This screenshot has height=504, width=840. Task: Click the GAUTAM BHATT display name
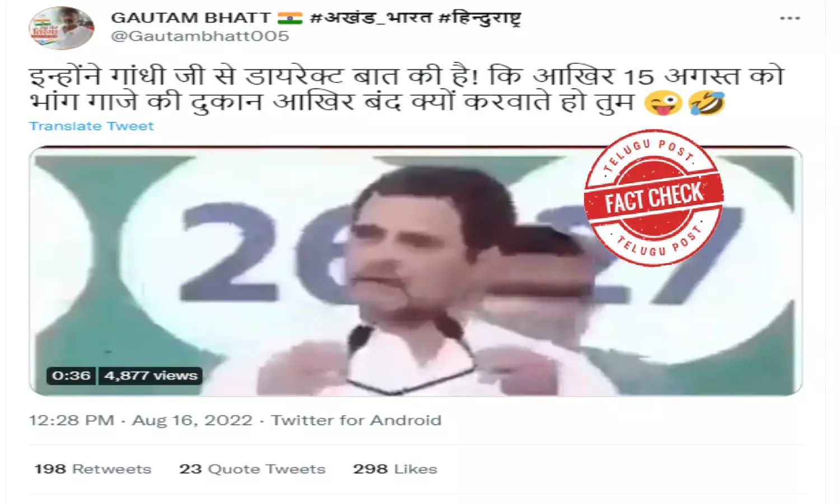(191, 18)
